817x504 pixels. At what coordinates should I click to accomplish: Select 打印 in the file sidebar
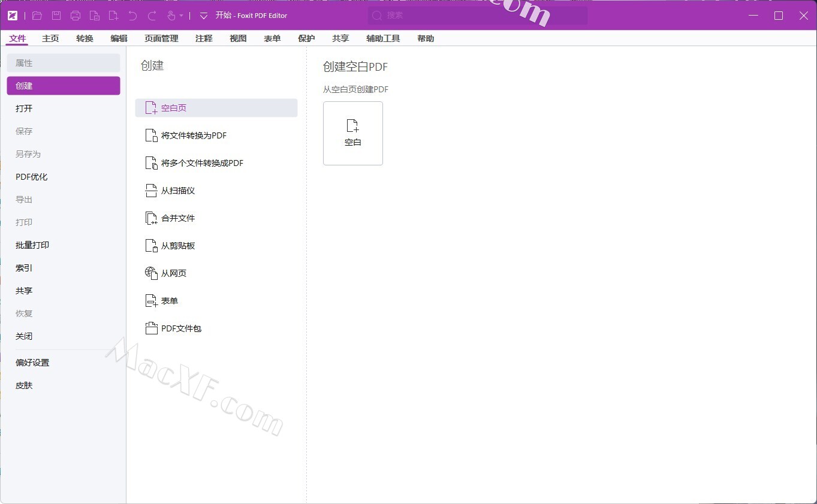point(64,222)
